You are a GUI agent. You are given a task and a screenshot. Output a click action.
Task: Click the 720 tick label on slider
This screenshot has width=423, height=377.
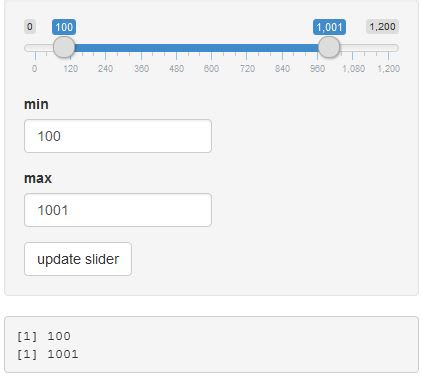[x=247, y=69]
